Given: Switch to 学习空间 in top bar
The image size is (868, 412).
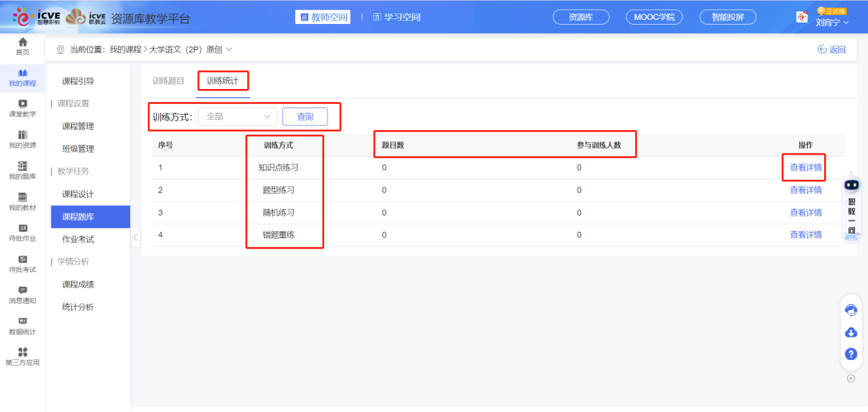Looking at the screenshot, I should (x=397, y=17).
